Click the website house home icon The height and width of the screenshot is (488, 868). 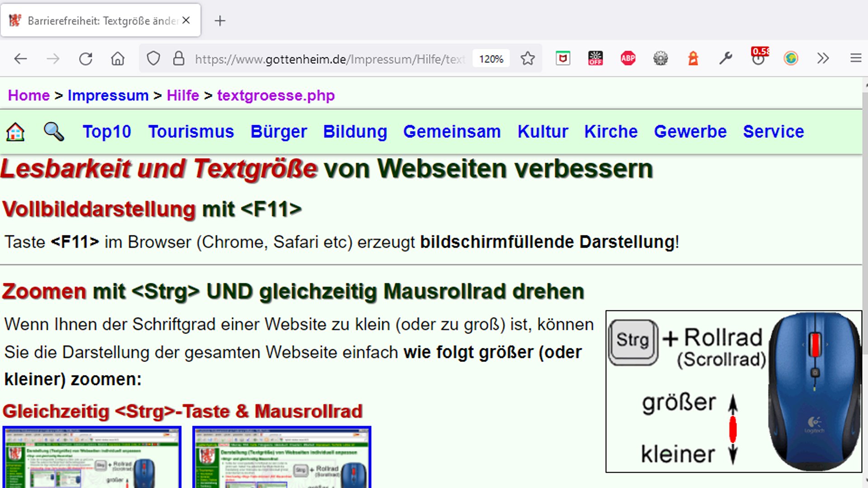point(15,132)
